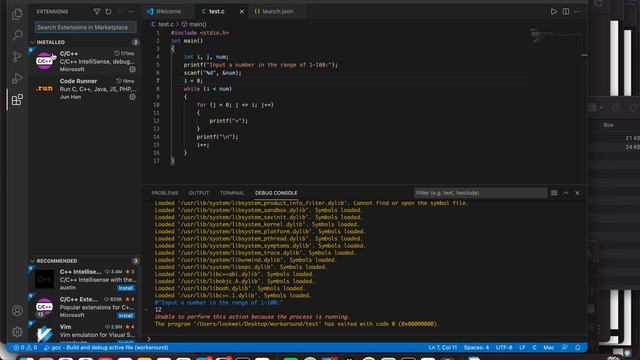The image size is (640, 360).
Task: Open the Code Runner extension manage gear
Action: [132, 97]
